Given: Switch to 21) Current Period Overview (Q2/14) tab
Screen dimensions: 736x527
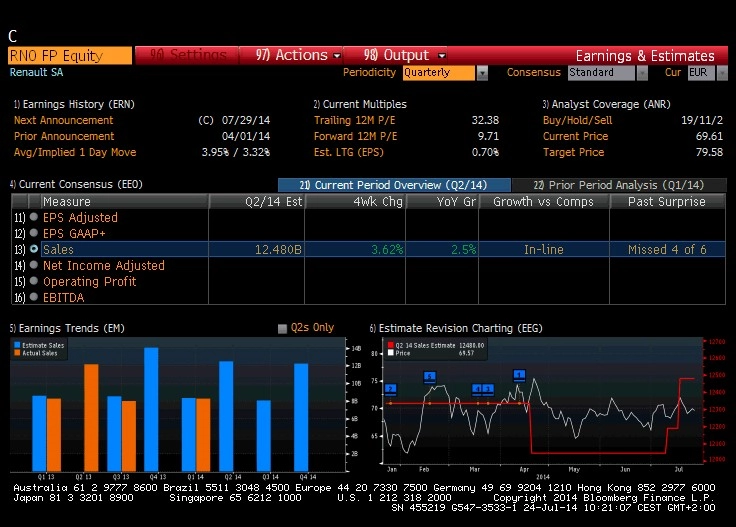Looking at the screenshot, I should 394,185.
